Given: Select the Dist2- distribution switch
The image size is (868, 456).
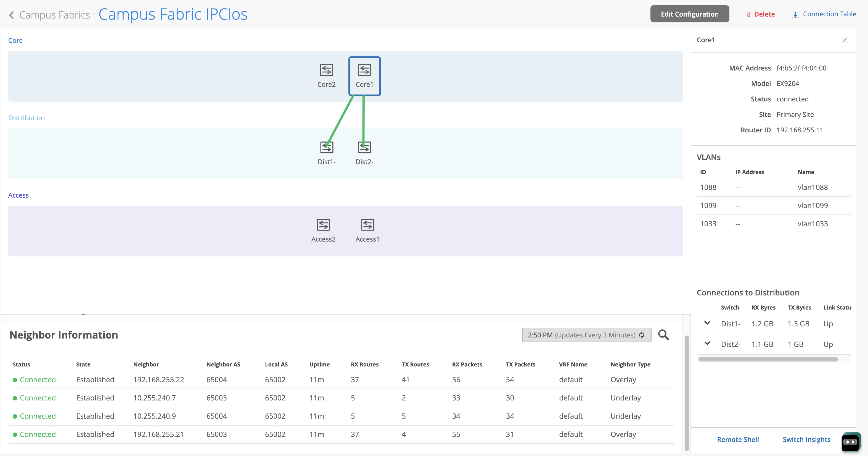Looking at the screenshot, I should (364, 147).
